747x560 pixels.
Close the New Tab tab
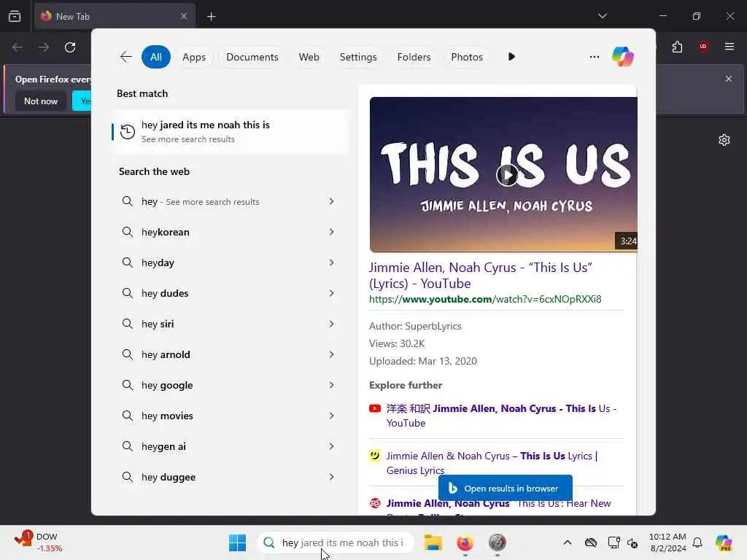click(184, 16)
